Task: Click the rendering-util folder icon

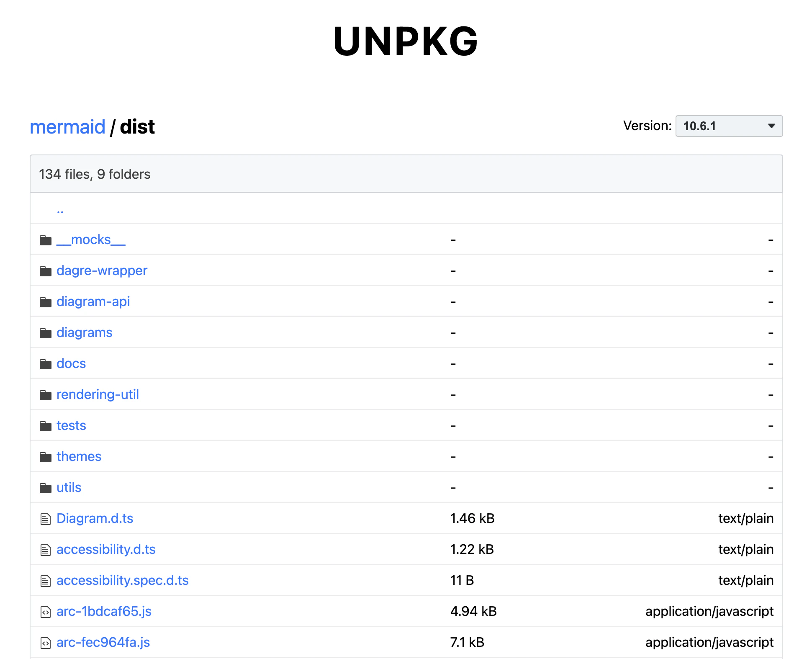Action: coord(45,395)
